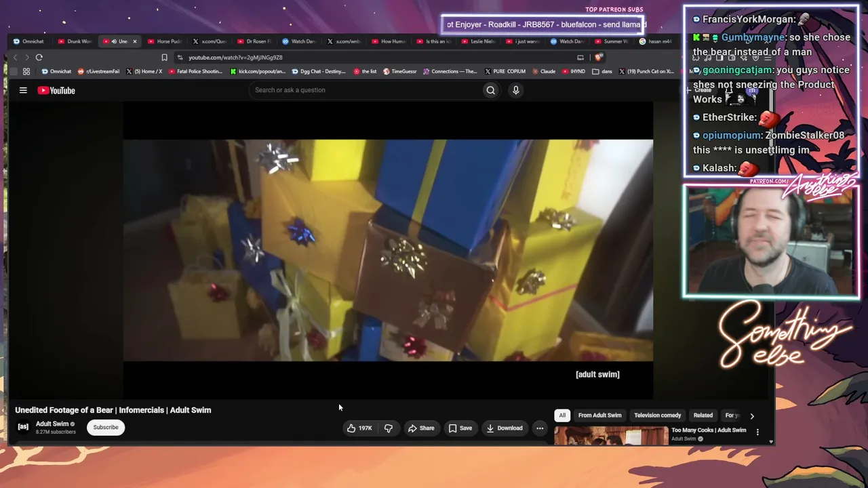Open the (5) Home / X bookmark
The height and width of the screenshot is (488, 868).
point(144,71)
